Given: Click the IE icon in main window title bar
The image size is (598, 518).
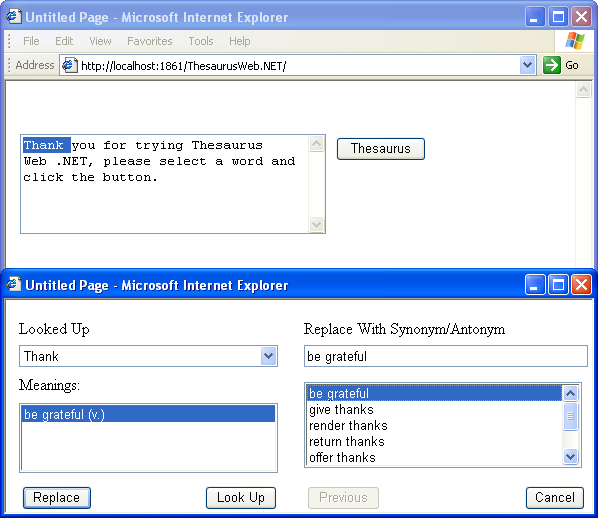Looking at the screenshot, I should pos(14,16).
